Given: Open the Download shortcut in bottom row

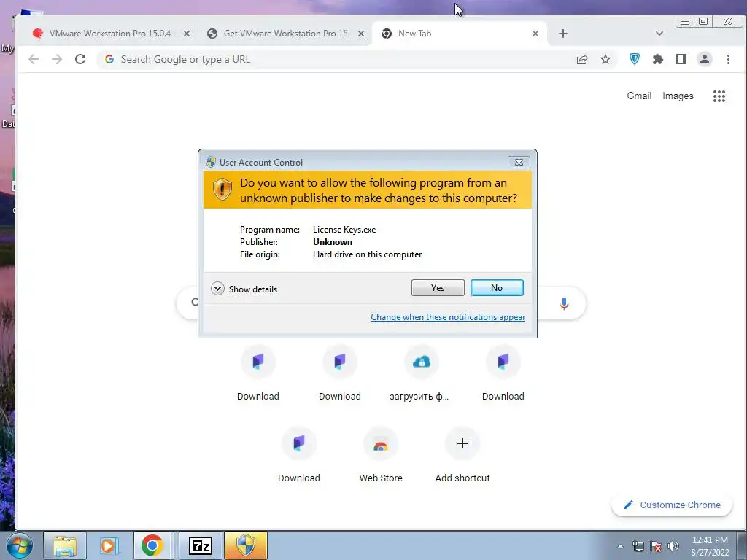Looking at the screenshot, I should (x=298, y=456).
